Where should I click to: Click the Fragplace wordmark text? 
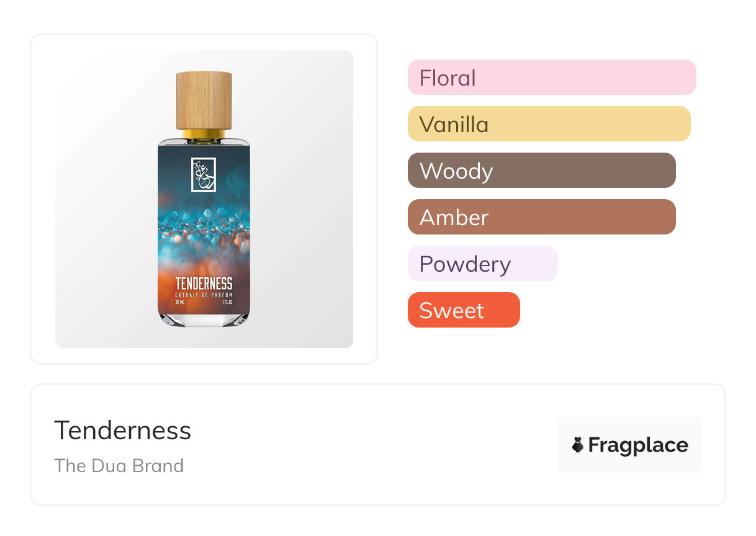pos(638,445)
